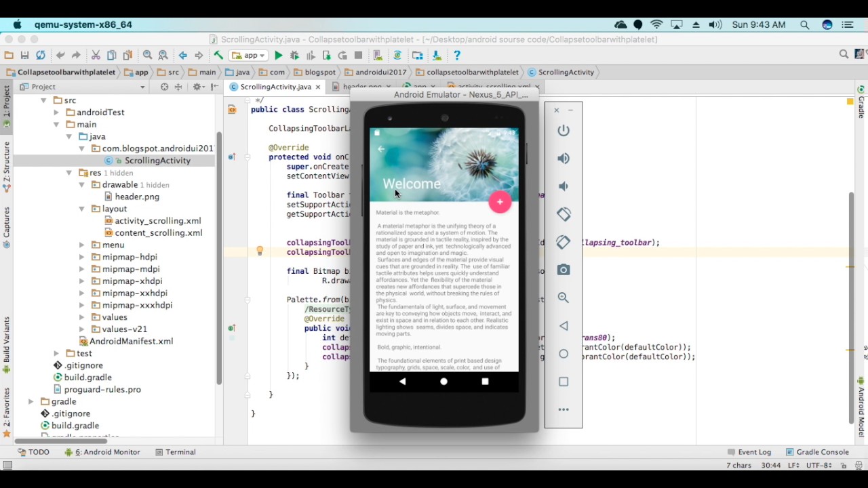The width and height of the screenshot is (868, 488).
Task: Tap the Android Home button in the phone nav bar
Action: coord(443,382)
